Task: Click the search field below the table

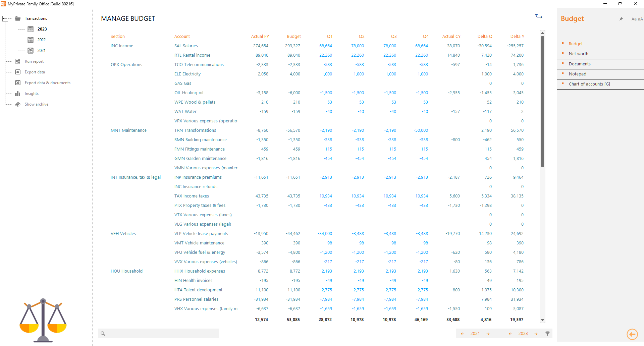Action: point(158,333)
